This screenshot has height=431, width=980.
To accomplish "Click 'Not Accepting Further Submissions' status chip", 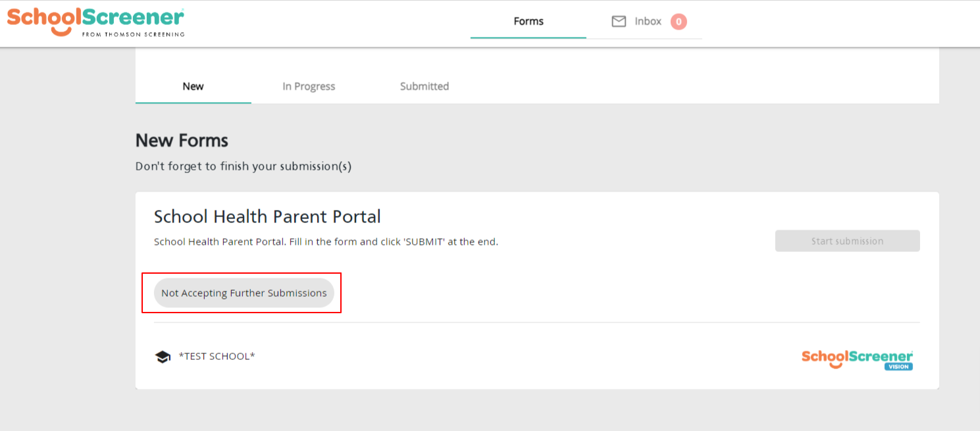I will (244, 293).
